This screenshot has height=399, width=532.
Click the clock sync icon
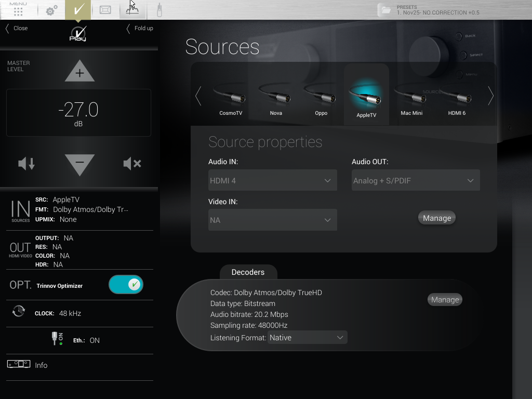[x=19, y=311]
